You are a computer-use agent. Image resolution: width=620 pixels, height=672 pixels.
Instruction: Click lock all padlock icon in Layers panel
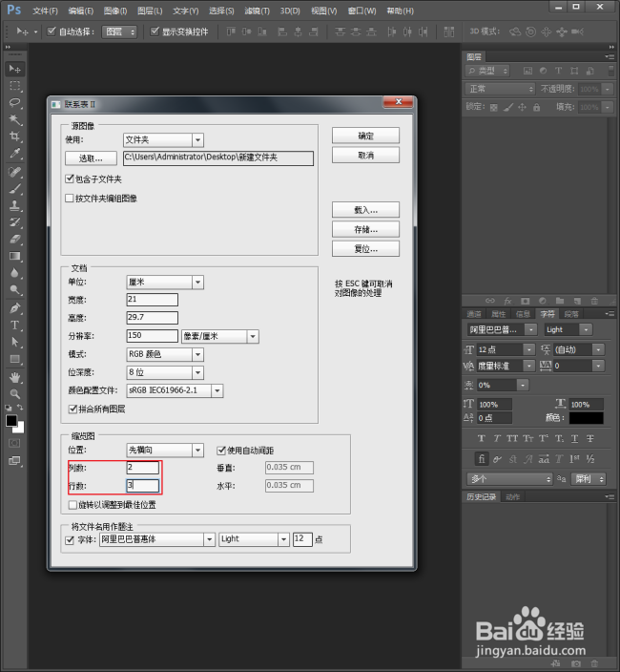[x=536, y=107]
